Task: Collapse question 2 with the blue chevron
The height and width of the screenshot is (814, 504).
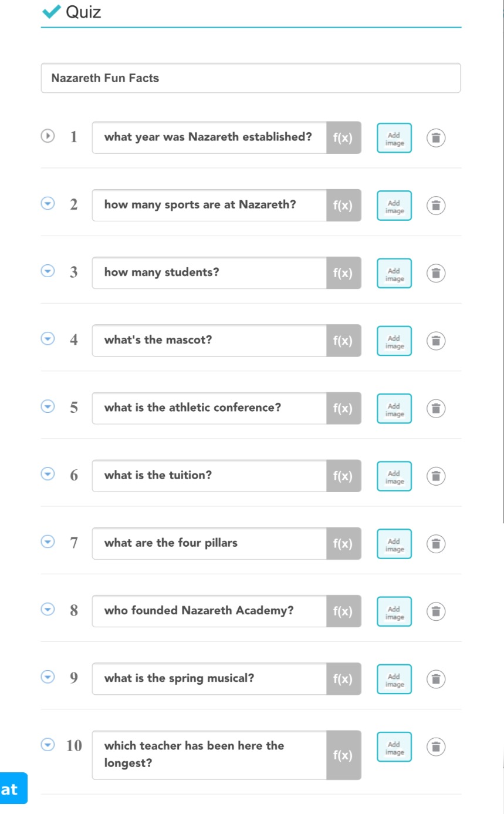Action: [x=48, y=204]
